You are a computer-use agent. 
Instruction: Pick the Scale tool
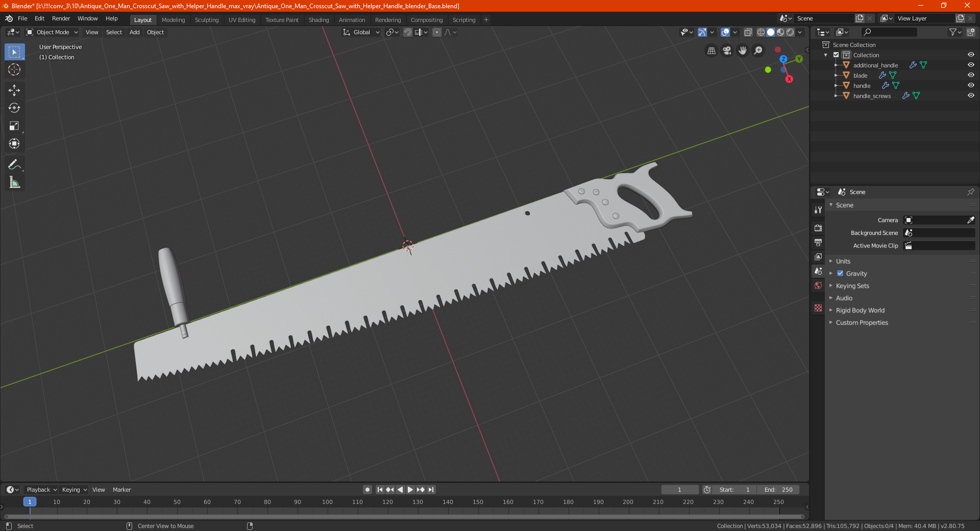[14, 126]
